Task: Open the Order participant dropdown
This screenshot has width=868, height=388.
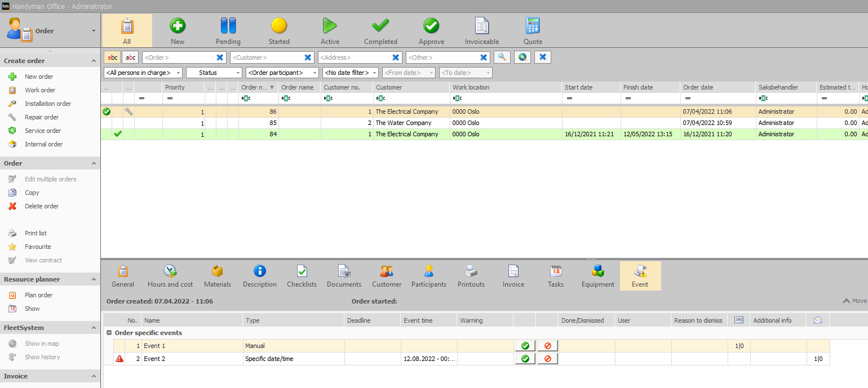Action: [282, 73]
